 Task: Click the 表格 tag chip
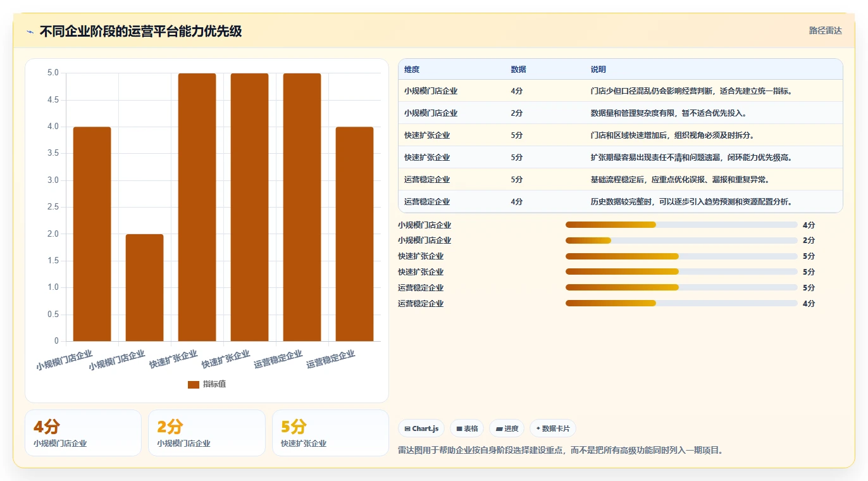pos(467,428)
